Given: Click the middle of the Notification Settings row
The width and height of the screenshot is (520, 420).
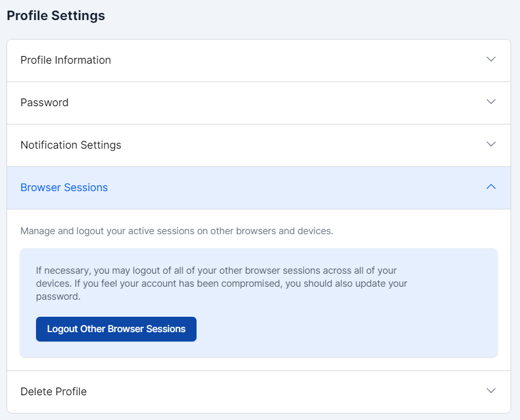Looking at the screenshot, I should coord(259,145).
